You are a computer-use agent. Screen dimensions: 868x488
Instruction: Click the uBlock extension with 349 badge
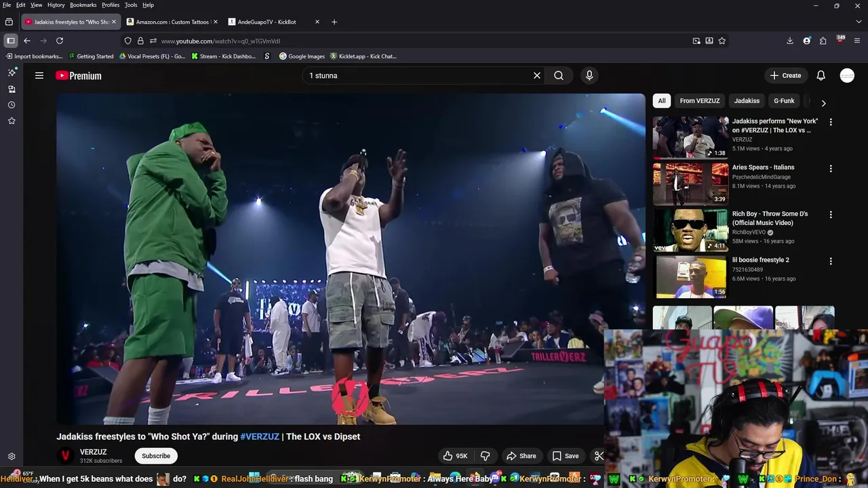point(840,40)
